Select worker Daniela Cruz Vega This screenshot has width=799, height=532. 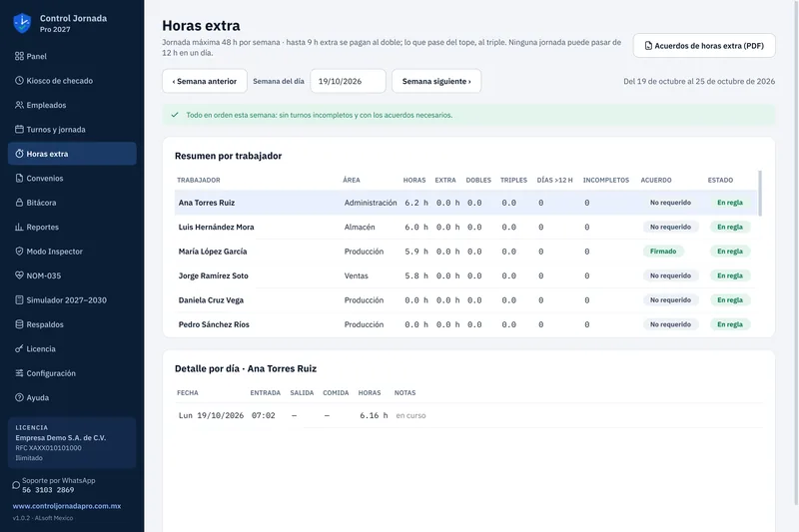pos(465,299)
